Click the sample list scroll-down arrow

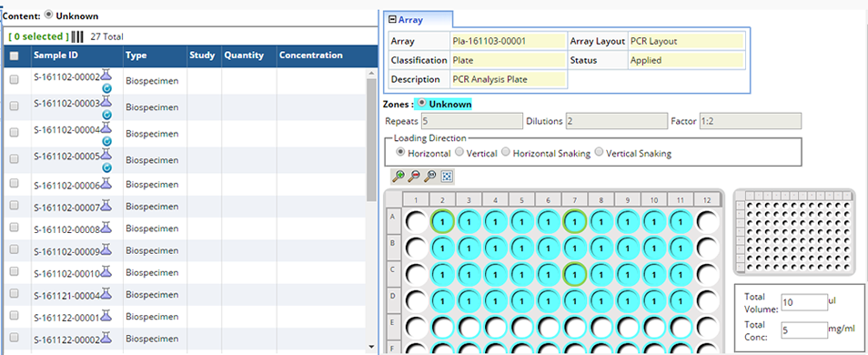tap(371, 347)
